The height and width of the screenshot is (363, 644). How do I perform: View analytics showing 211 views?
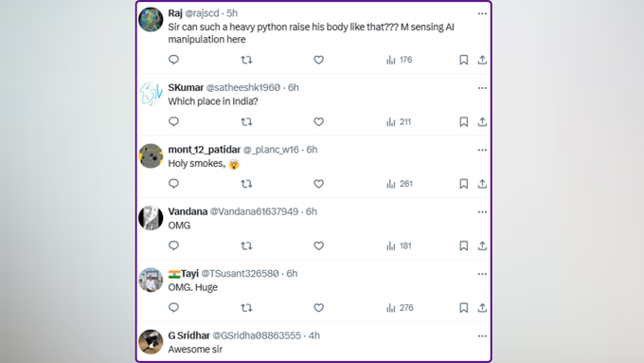click(x=399, y=121)
